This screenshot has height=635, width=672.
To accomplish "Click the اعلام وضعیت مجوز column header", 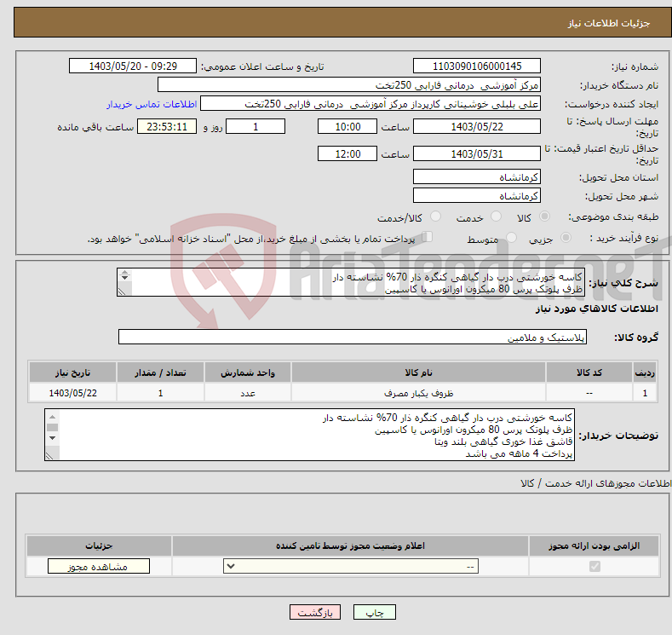I will click(x=350, y=546).
